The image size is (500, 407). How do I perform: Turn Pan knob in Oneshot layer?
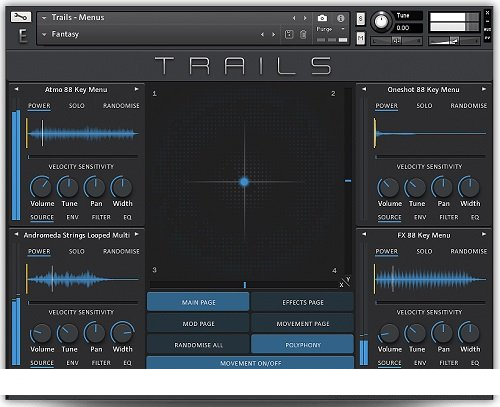(443, 187)
